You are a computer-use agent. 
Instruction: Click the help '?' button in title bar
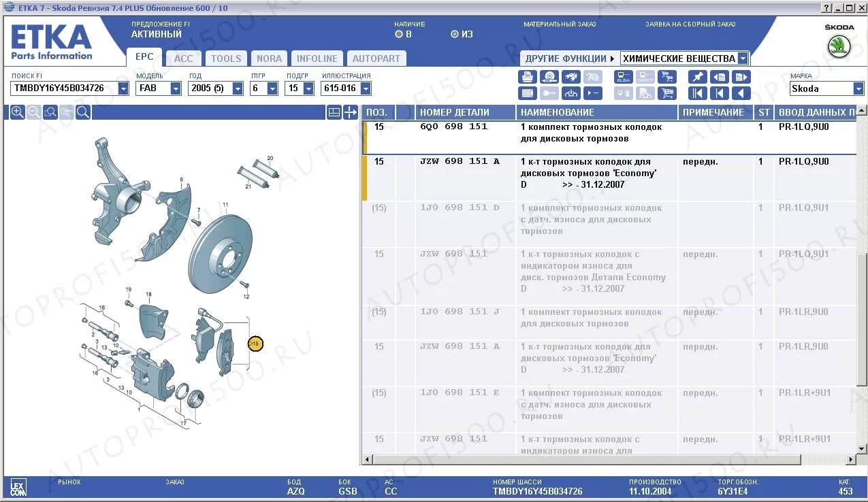pyautogui.click(x=826, y=7)
